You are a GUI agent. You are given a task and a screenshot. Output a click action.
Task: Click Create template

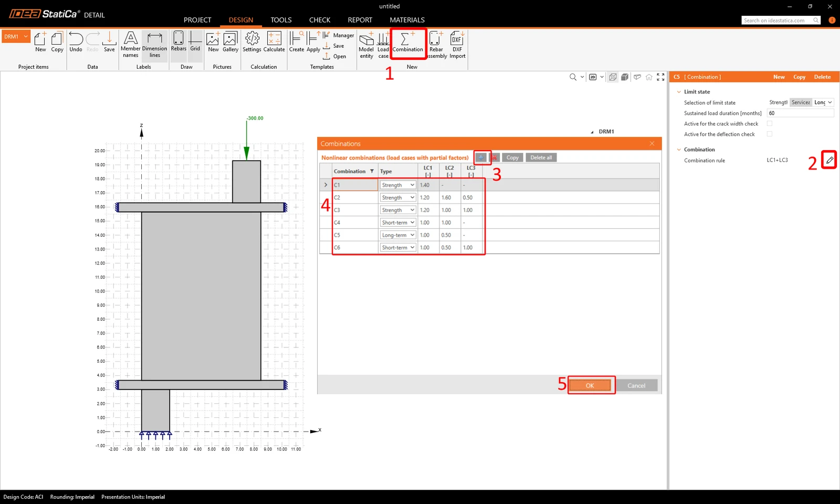coord(297,41)
